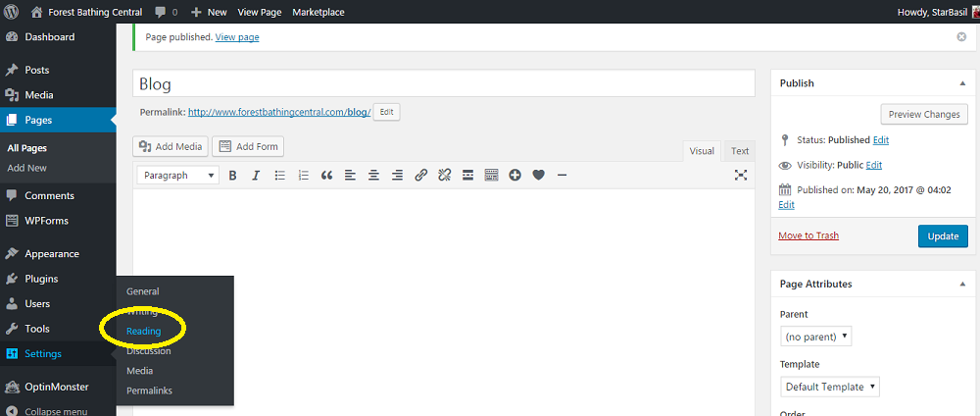Viewport: 980px width, 416px height.
Task: Insert numbered list
Action: pos(304,176)
